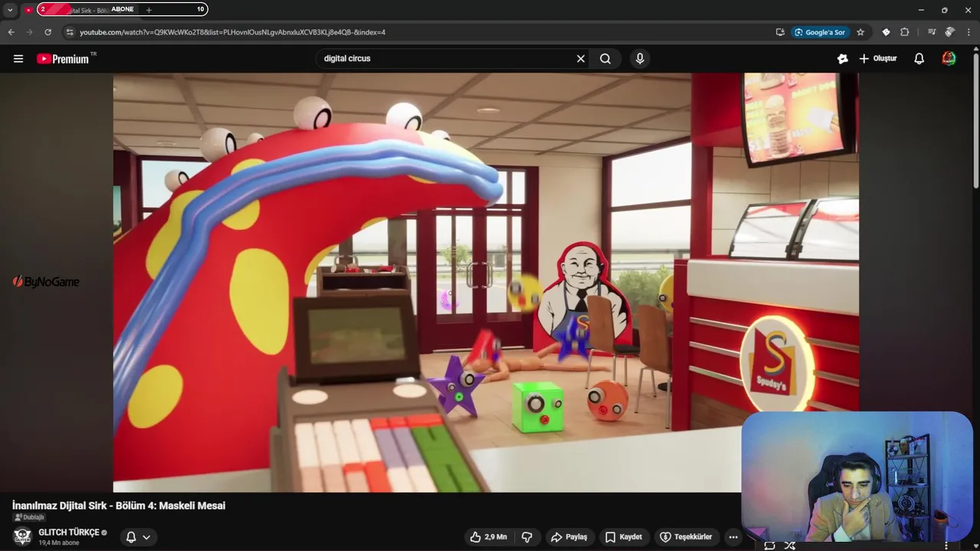Click the video title 'İnanılmaz Dijital Sirk - Bölüm 4: Maskeli Mesai'
Viewport: 980px width, 551px height.
coord(119,505)
